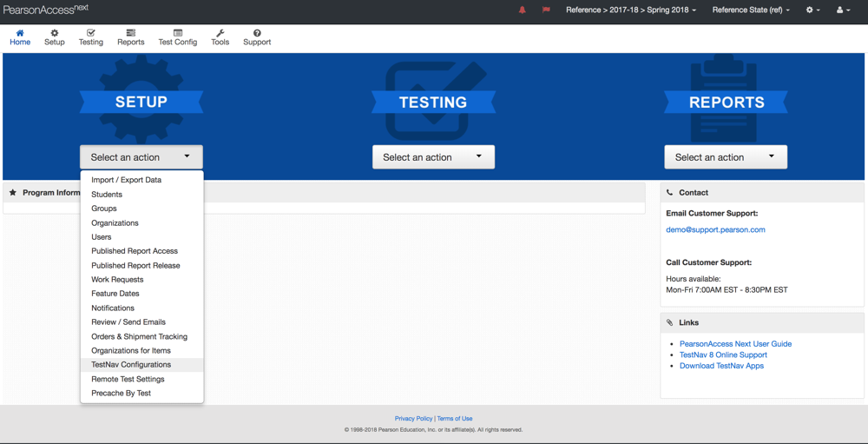Viewport: 868px width, 444px height.
Task: Open the Setup gear icon in navigation bar
Action: tap(55, 33)
